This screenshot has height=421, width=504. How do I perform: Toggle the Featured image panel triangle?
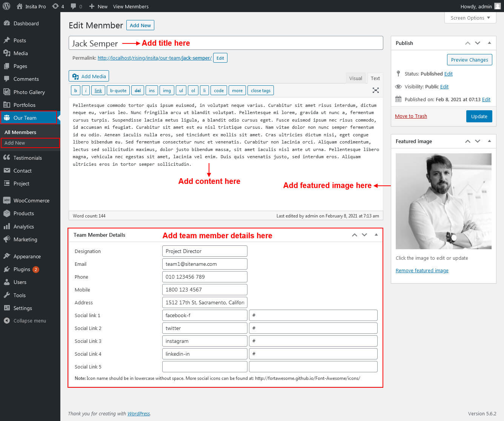[x=489, y=141]
